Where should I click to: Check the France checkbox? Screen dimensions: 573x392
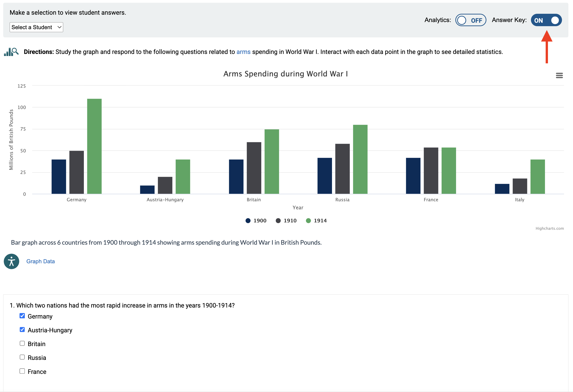click(x=22, y=371)
